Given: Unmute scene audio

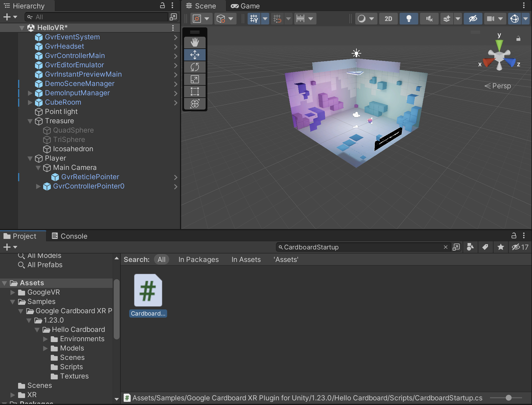Looking at the screenshot, I should (x=429, y=18).
